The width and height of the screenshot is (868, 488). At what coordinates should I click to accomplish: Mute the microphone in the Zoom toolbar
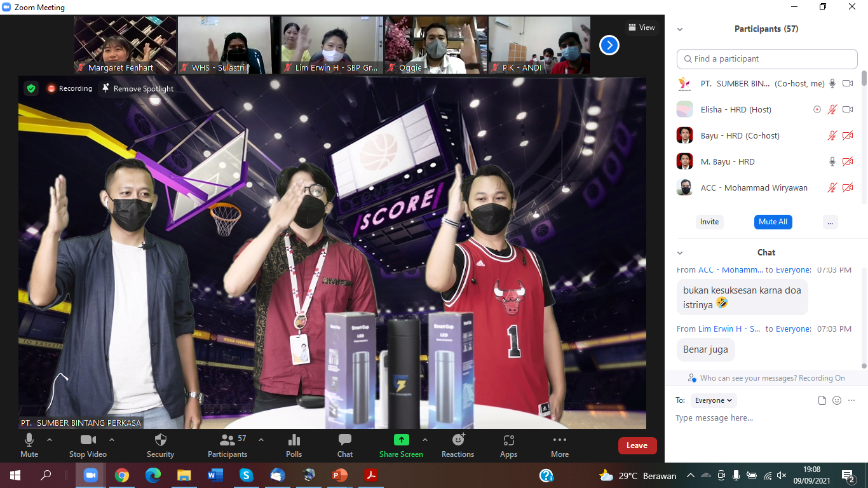click(29, 445)
